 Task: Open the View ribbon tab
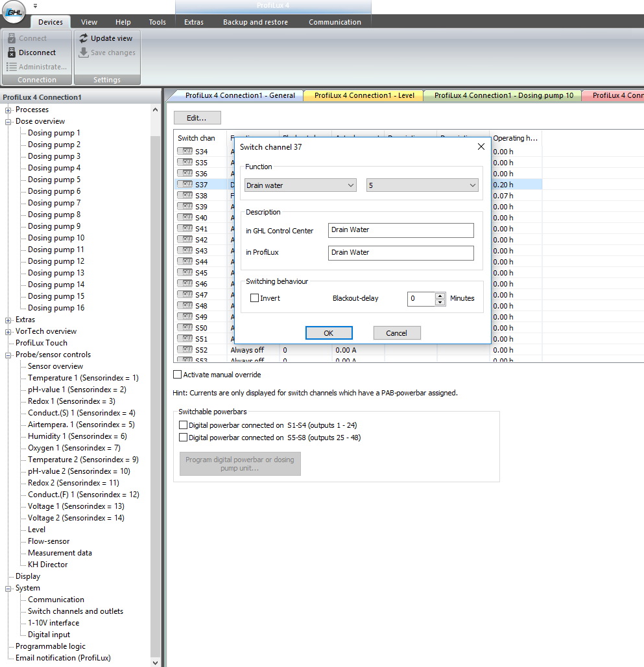pos(89,22)
